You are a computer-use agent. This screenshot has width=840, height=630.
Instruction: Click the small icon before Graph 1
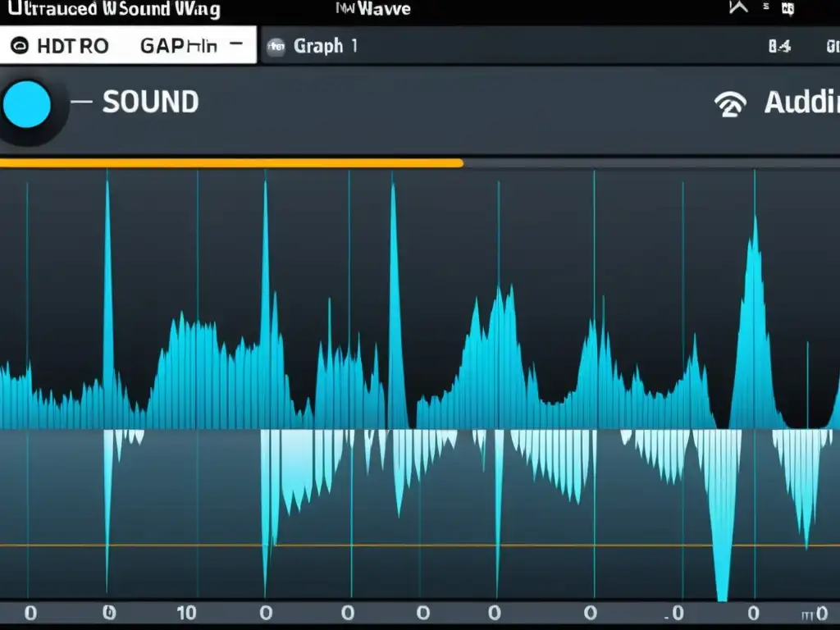pyautogui.click(x=276, y=46)
